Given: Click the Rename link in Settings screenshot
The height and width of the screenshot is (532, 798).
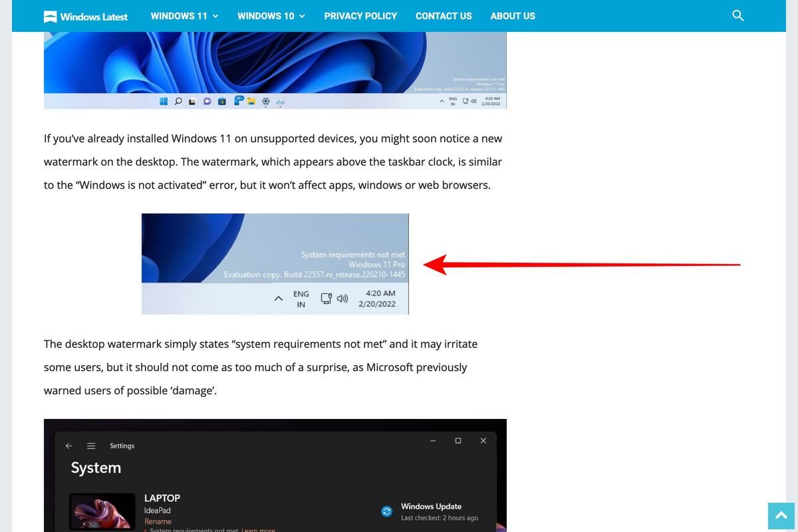Looking at the screenshot, I should pos(158,521).
